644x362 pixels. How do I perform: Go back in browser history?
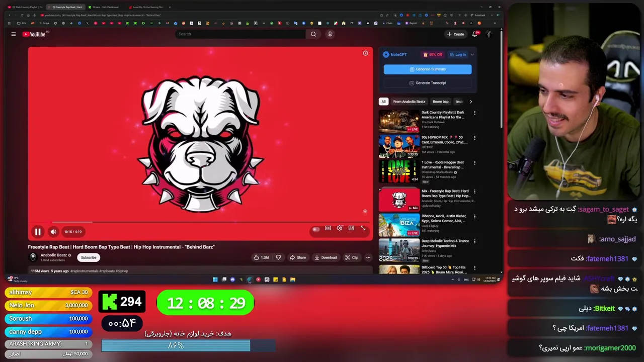click(9, 15)
